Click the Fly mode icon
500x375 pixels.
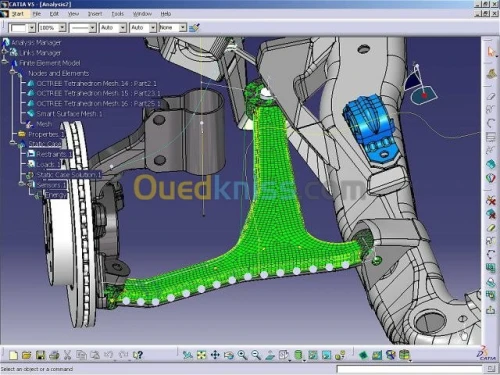coord(188,355)
